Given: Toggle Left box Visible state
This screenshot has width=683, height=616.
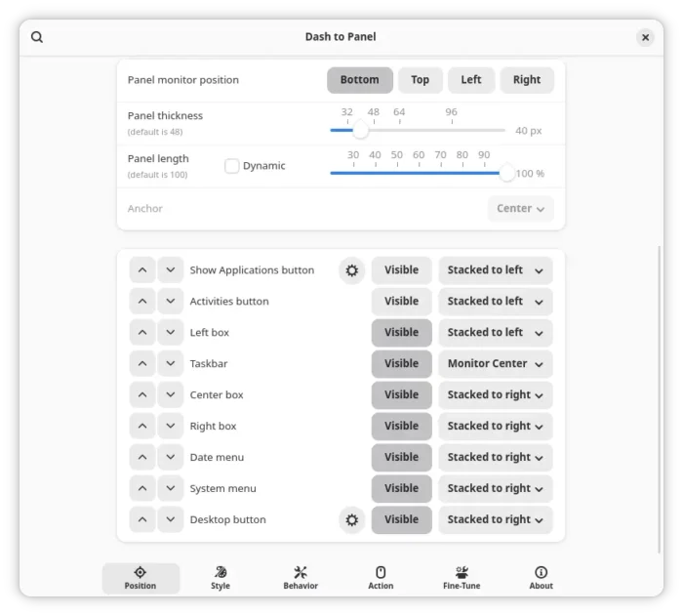Looking at the screenshot, I should point(402,333).
